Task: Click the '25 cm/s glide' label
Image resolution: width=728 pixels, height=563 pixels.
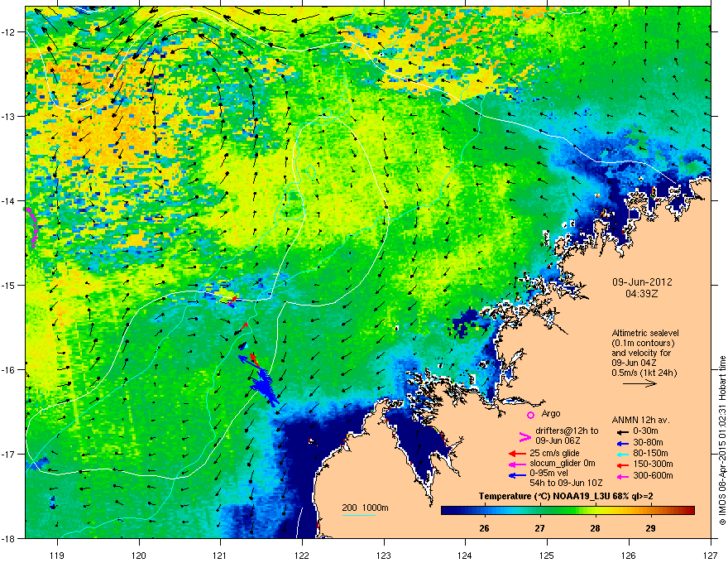Action: click(555, 453)
